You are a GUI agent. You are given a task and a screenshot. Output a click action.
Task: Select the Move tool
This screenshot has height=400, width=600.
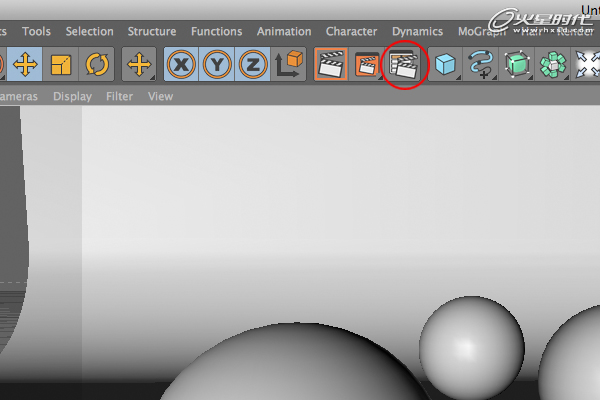point(24,66)
